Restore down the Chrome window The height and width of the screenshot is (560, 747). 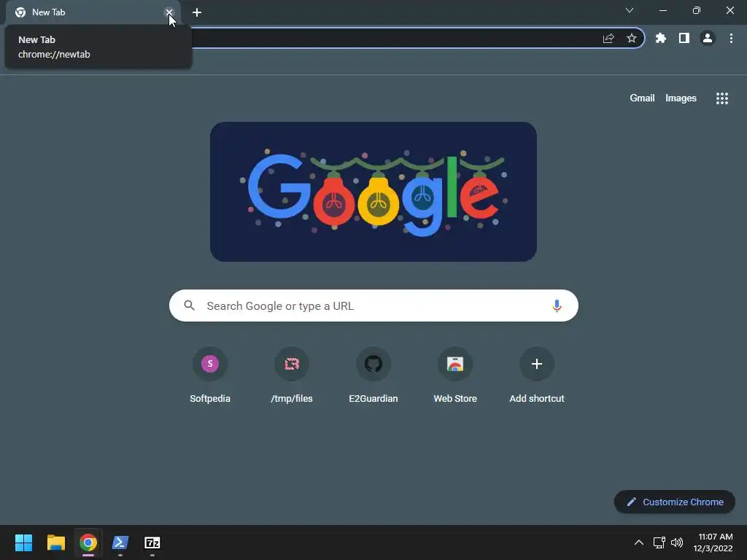tap(697, 10)
